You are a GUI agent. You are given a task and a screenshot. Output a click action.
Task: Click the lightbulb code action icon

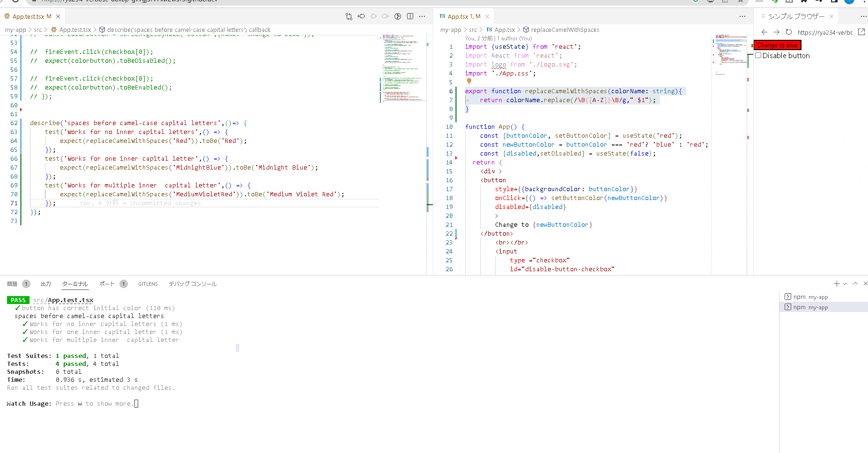pos(469,82)
